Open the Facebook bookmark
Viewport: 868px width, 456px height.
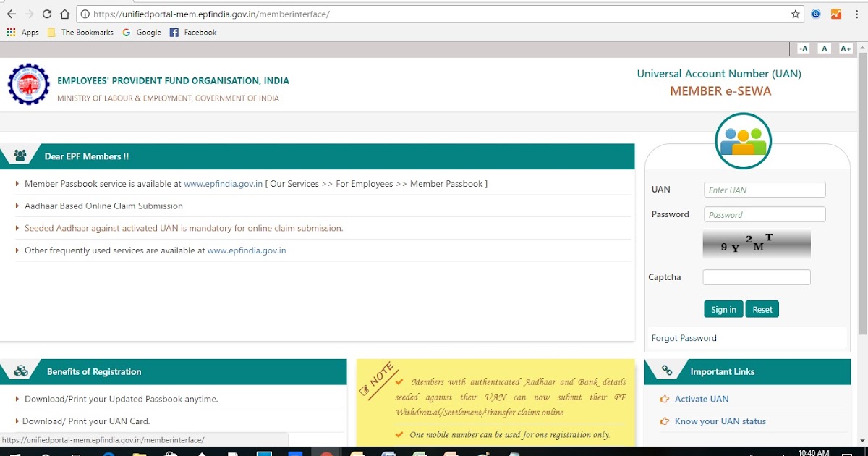[193, 32]
